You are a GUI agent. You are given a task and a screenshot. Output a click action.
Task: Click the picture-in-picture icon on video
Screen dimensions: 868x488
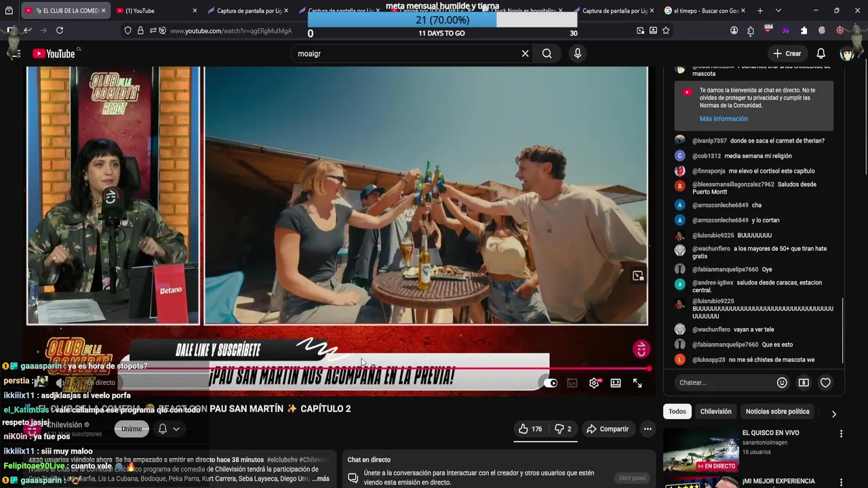tap(638, 276)
